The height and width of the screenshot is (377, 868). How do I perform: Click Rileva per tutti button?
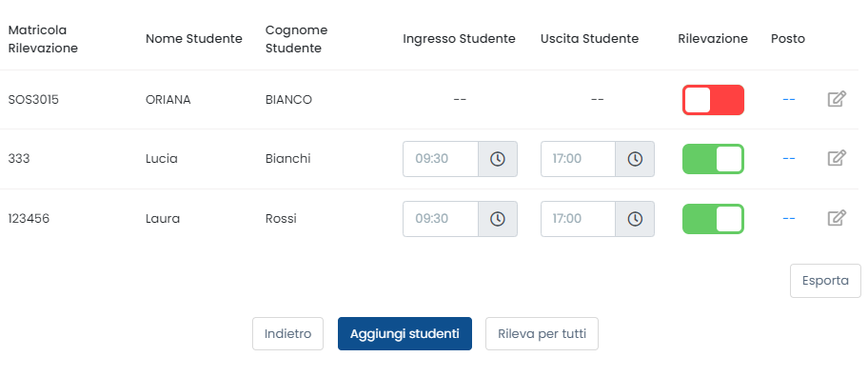[x=542, y=334]
